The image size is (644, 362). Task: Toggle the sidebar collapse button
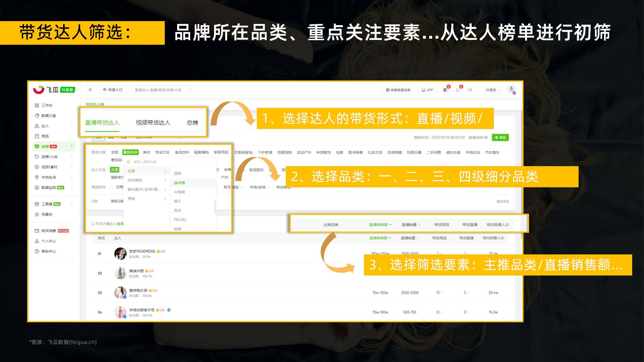click(x=90, y=90)
